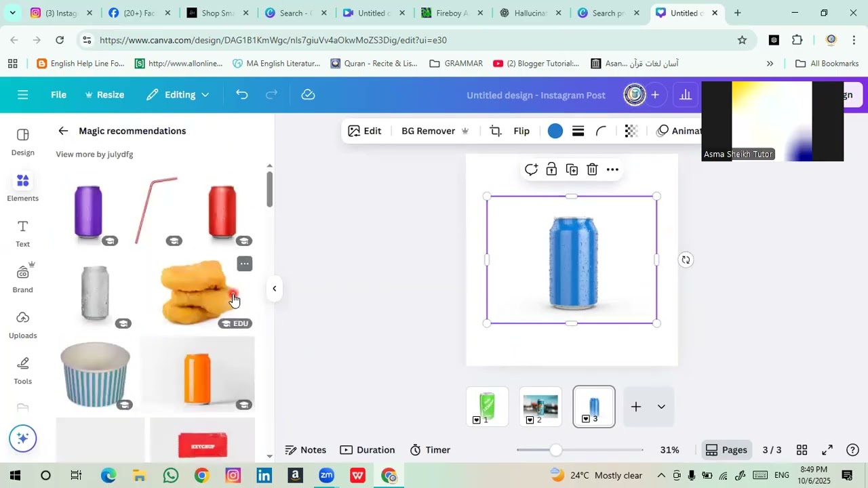Duplicate the selected blue can image
The image size is (868, 488).
[572, 169]
